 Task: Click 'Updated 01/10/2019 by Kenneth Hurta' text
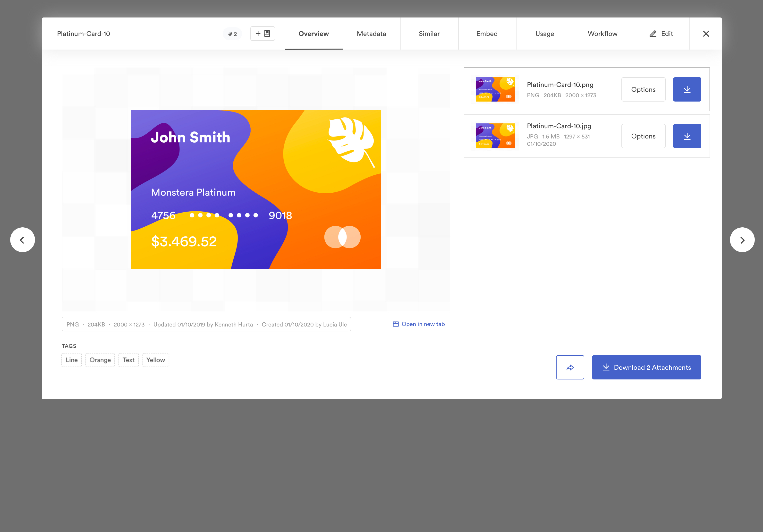[203, 325]
